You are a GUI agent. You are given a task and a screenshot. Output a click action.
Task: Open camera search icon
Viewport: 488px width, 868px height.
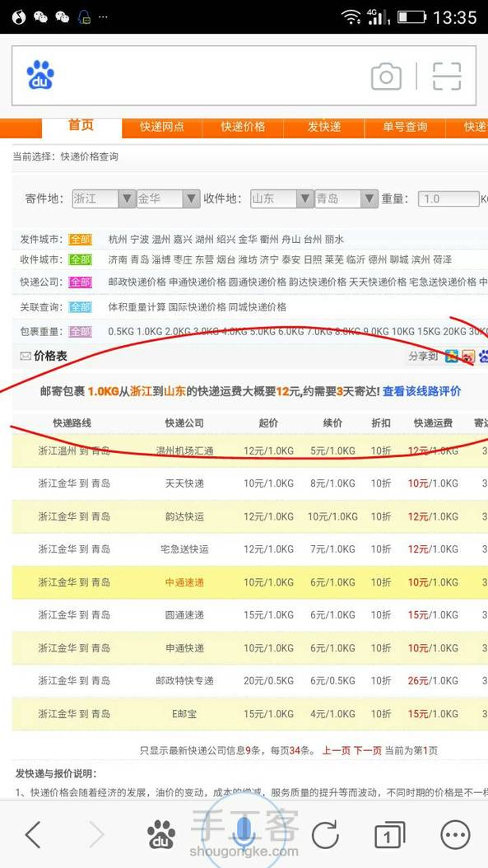tap(386, 76)
